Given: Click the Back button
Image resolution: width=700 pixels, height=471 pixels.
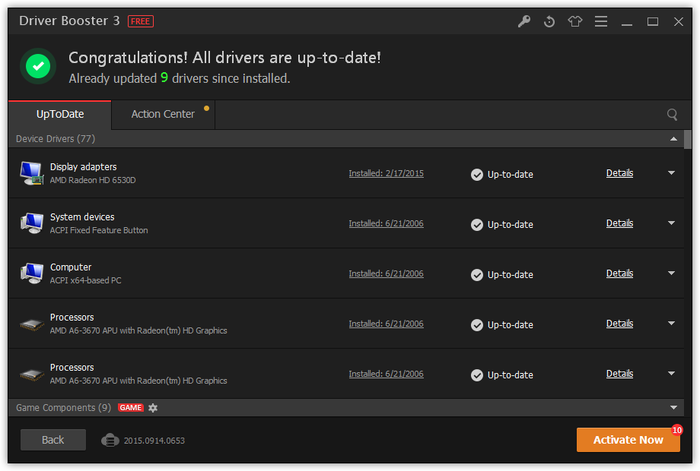Looking at the screenshot, I should 53,440.
